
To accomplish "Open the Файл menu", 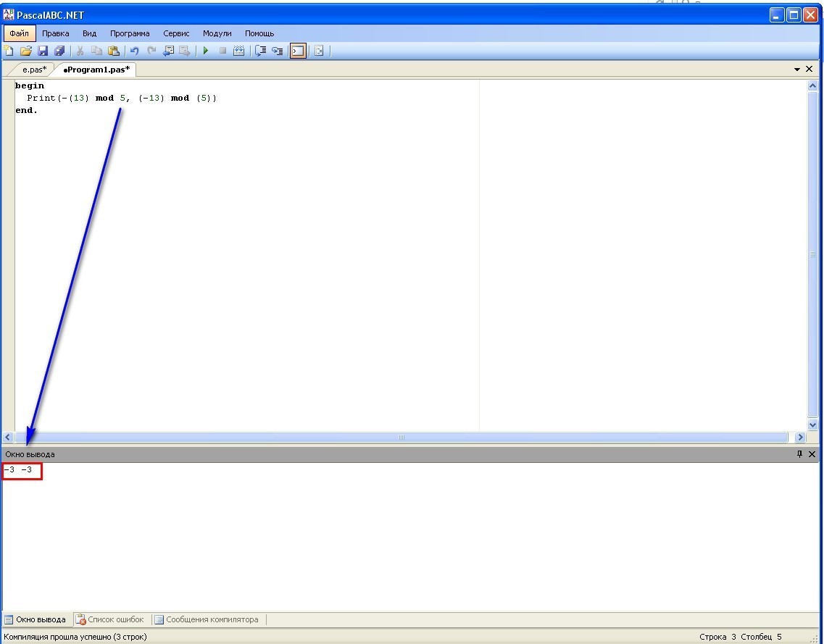I will click(20, 33).
